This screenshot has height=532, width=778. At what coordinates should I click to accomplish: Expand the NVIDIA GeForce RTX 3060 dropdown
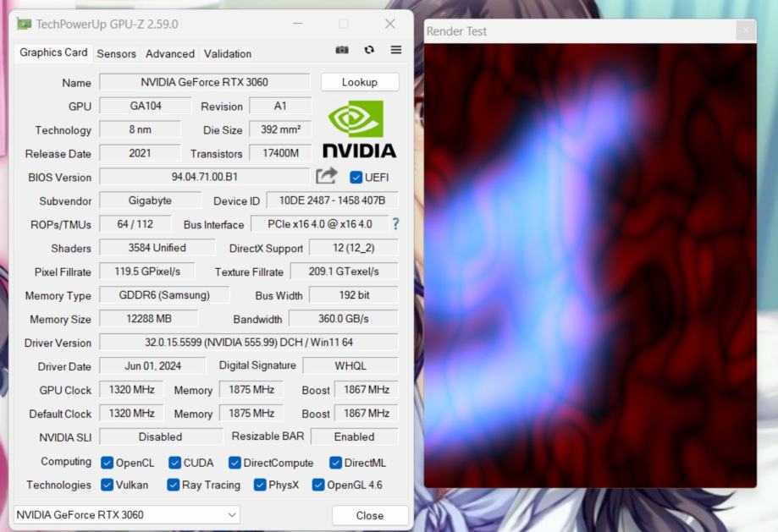[232, 515]
